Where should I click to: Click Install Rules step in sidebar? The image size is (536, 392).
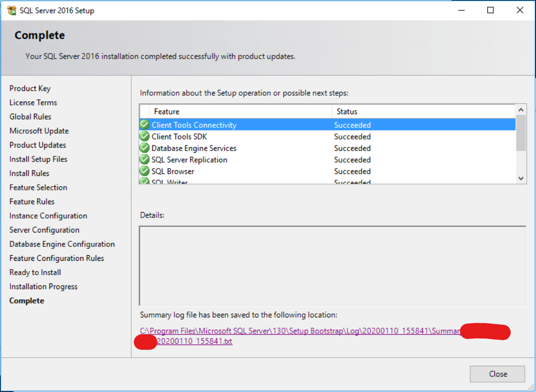(x=29, y=173)
